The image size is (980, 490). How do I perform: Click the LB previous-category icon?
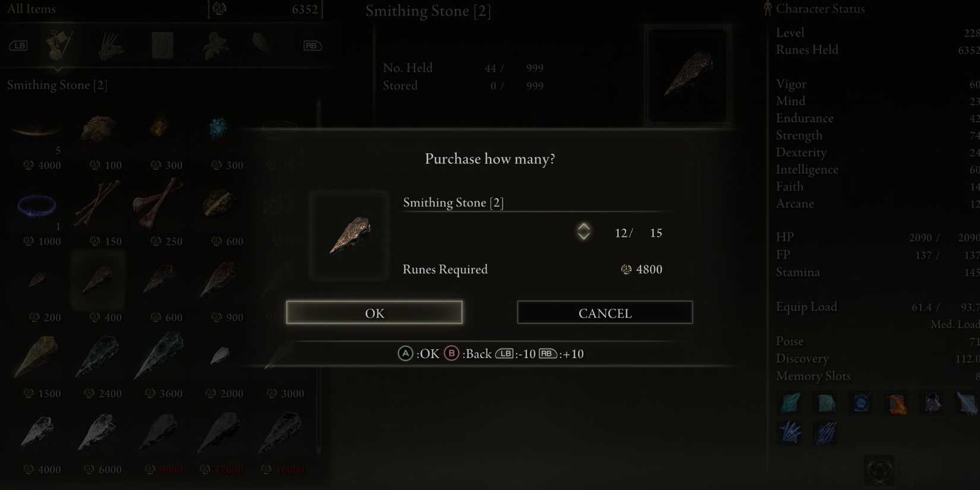[18, 46]
